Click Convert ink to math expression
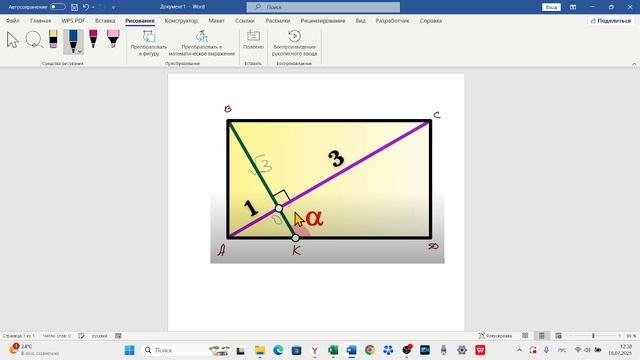The image size is (640, 360). point(202,43)
